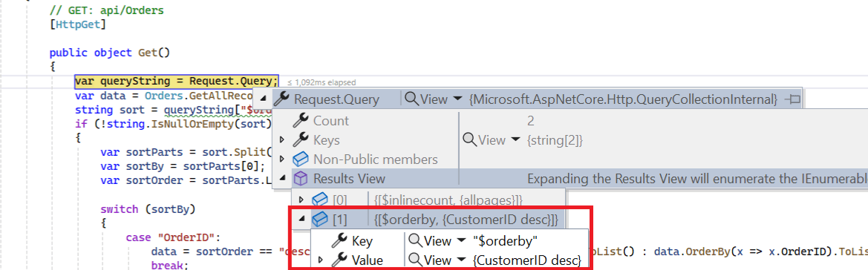Click the Count value 2
This screenshot has width=868, height=270.
click(x=532, y=121)
